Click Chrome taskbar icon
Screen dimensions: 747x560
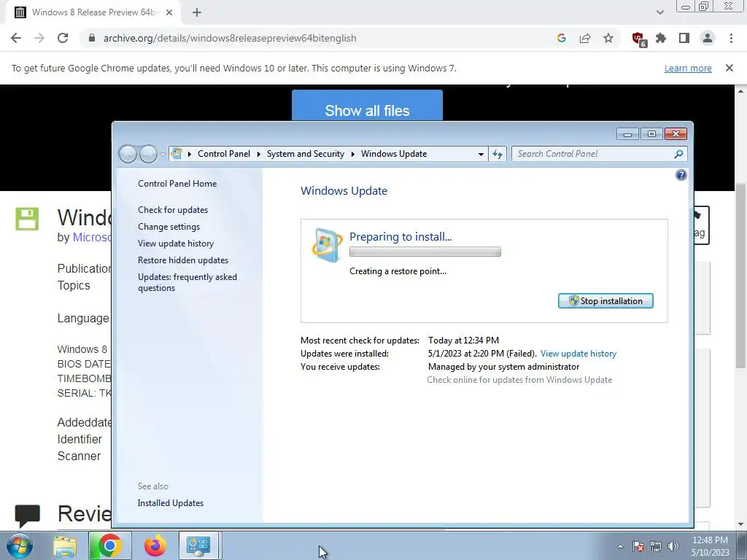pyautogui.click(x=109, y=545)
